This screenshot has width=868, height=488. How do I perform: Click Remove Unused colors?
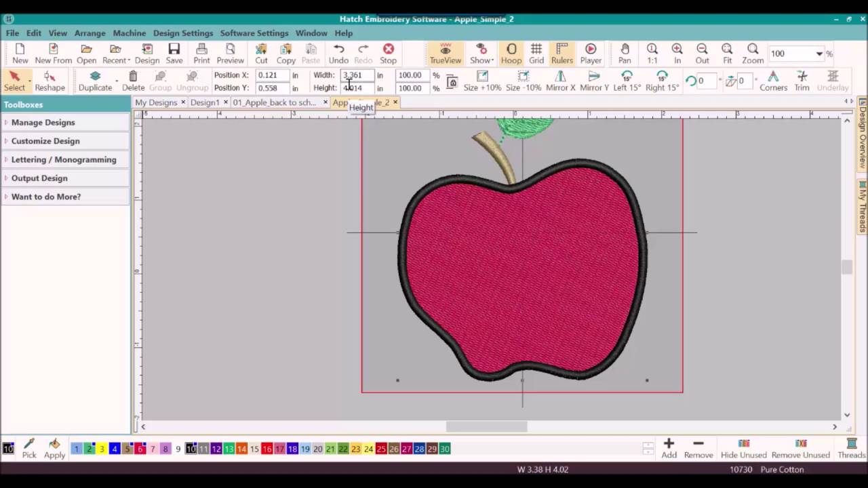[x=801, y=448]
